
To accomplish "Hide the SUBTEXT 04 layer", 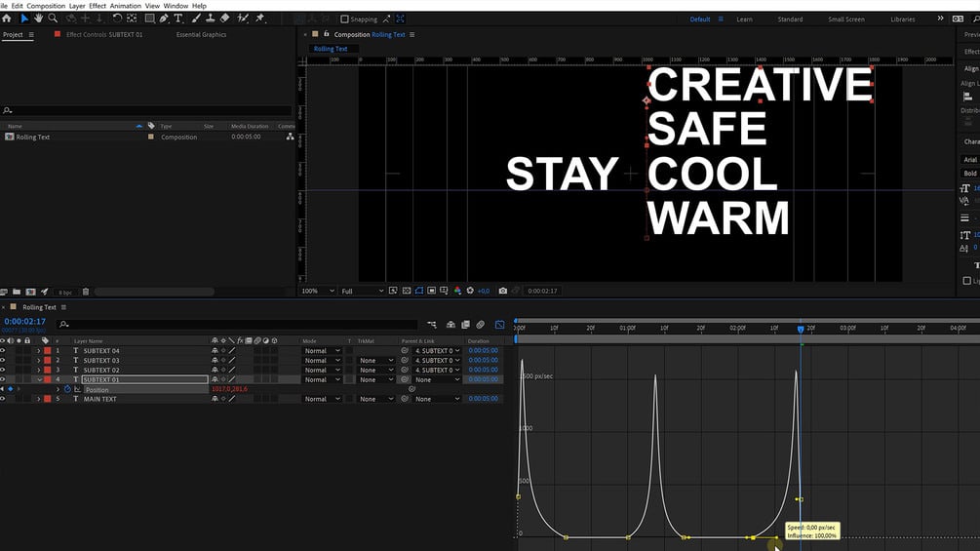I will tap(3, 350).
